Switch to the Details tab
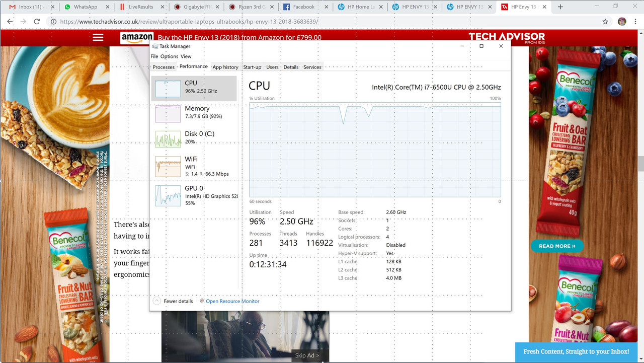 click(x=291, y=67)
